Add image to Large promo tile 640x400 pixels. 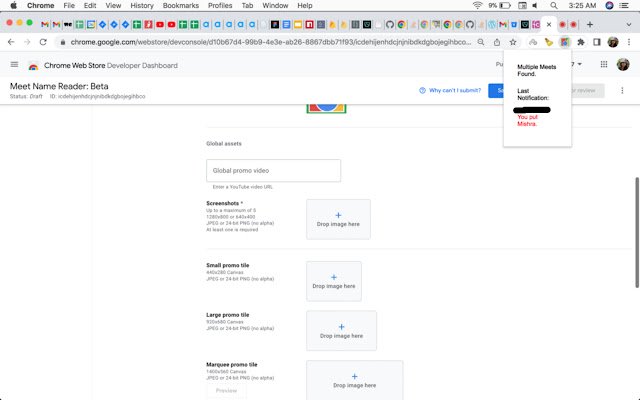coord(341,331)
